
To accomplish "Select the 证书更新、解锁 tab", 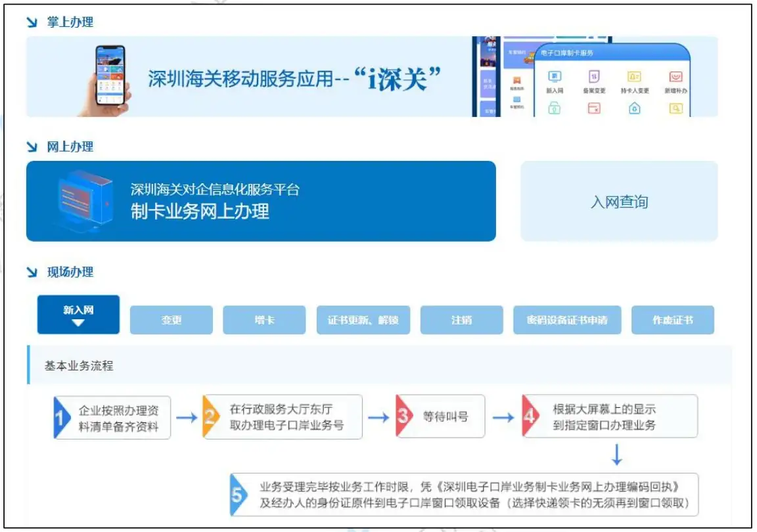I will tap(363, 320).
